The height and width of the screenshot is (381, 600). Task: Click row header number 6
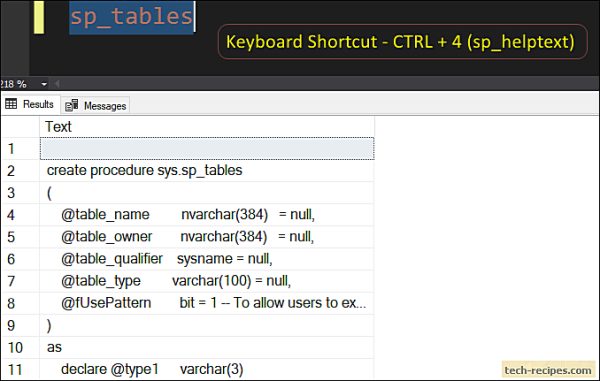pyautogui.click(x=20, y=259)
